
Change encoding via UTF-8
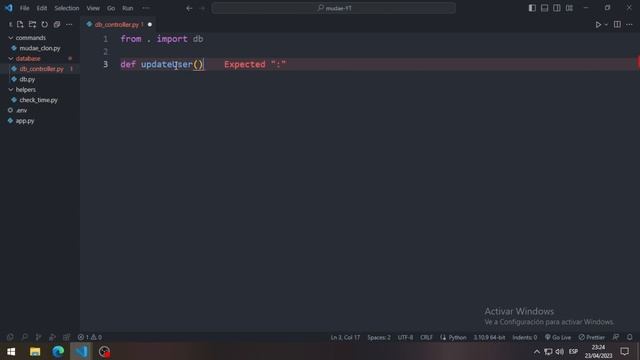click(x=405, y=338)
